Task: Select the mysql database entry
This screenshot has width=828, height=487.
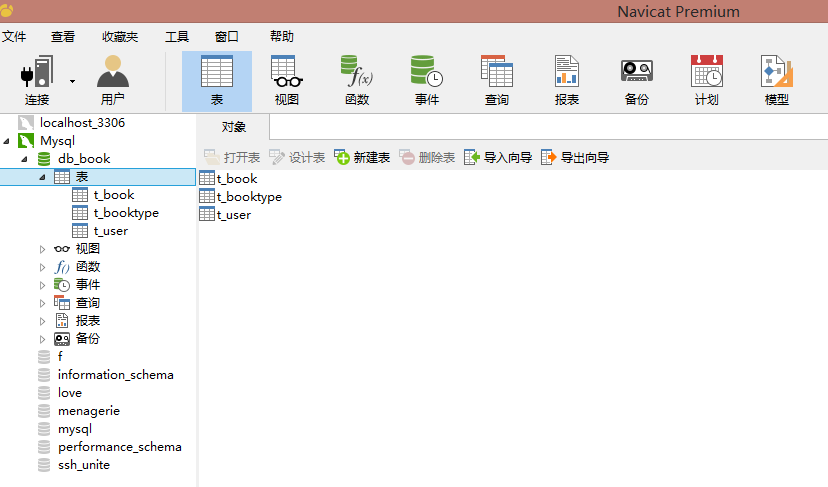Action: click(x=75, y=429)
